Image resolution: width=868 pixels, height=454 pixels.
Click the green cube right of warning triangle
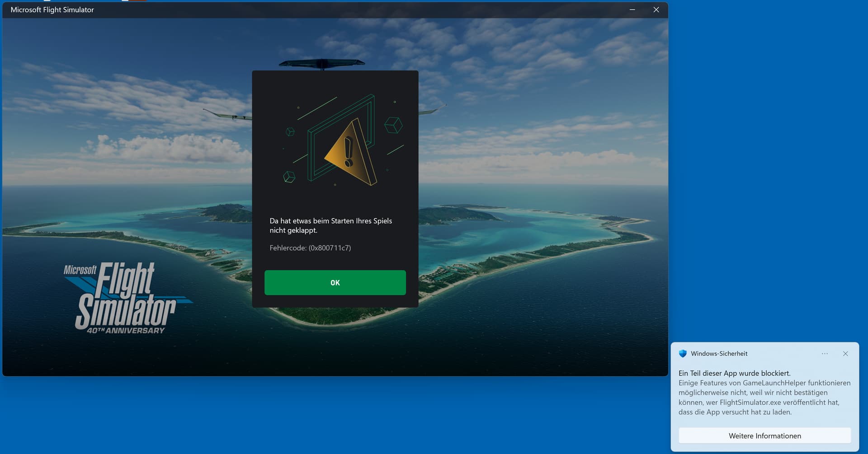393,125
